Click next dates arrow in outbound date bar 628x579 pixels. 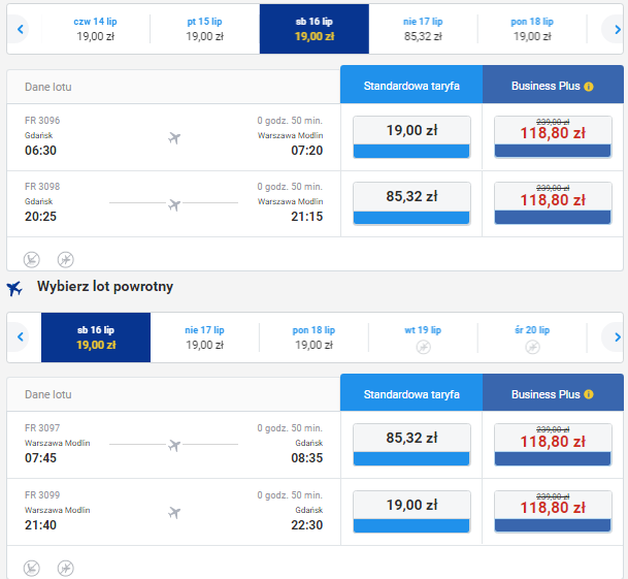pyautogui.click(x=611, y=29)
